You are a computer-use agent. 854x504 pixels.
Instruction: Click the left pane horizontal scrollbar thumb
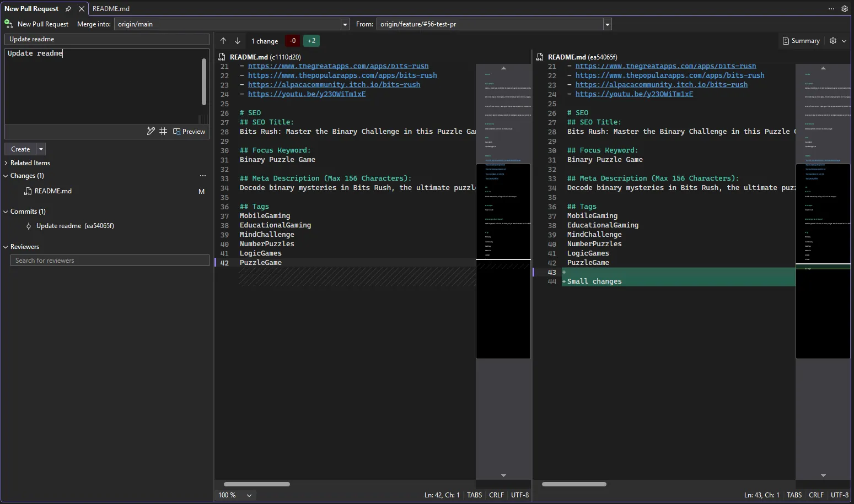[x=256, y=484]
